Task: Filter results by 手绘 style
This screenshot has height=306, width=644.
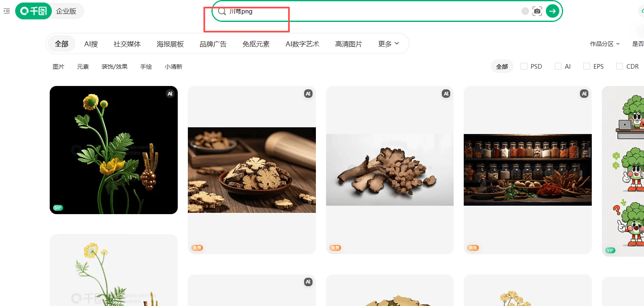Action: (146, 67)
